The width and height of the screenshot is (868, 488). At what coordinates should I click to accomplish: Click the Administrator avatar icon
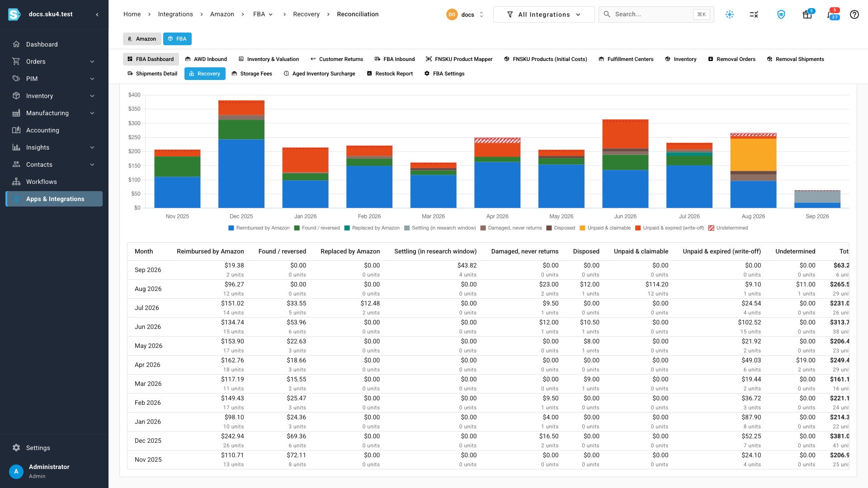(16, 472)
